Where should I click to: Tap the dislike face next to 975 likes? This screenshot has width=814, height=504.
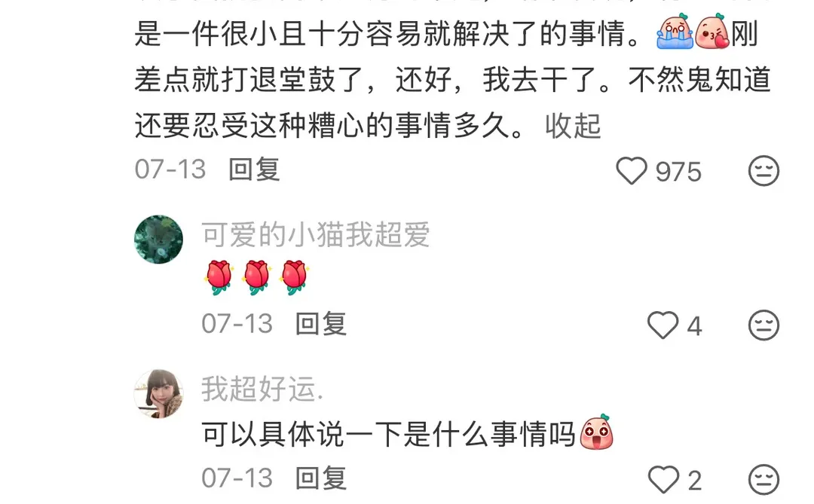pos(764,170)
